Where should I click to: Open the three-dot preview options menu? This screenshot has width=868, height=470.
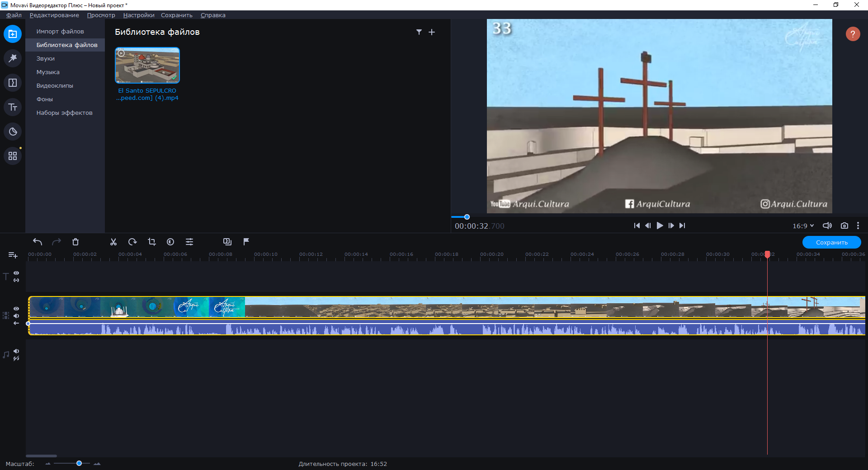tap(858, 226)
